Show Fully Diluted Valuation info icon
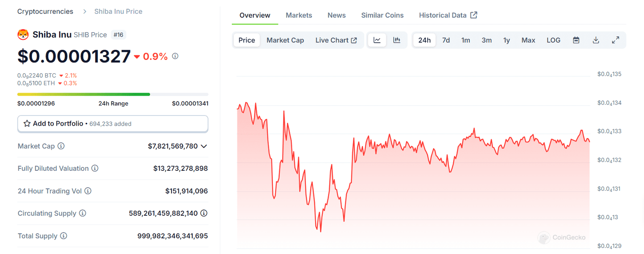This screenshot has width=644, height=254. click(x=95, y=168)
